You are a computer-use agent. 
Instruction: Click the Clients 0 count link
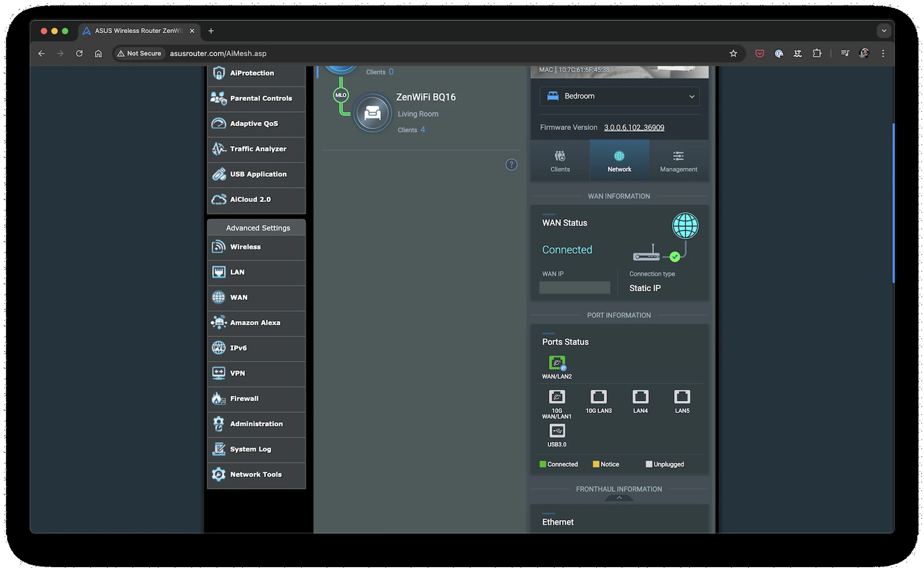click(x=391, y=72)
